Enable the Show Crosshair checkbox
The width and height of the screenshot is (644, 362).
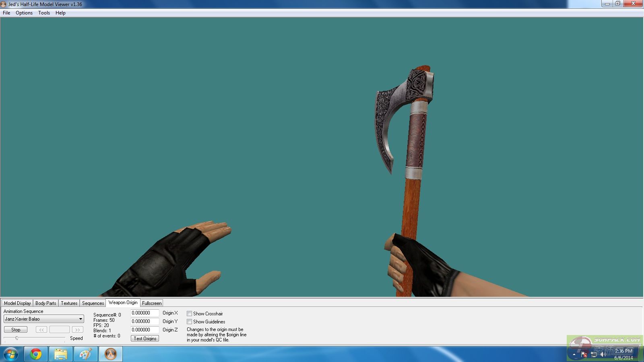(x=189, y=314)
